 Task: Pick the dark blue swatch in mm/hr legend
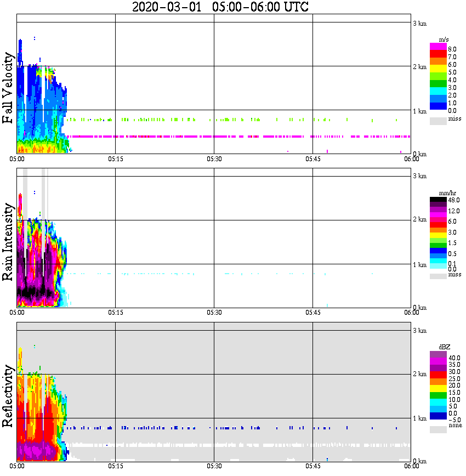(438, 251)
